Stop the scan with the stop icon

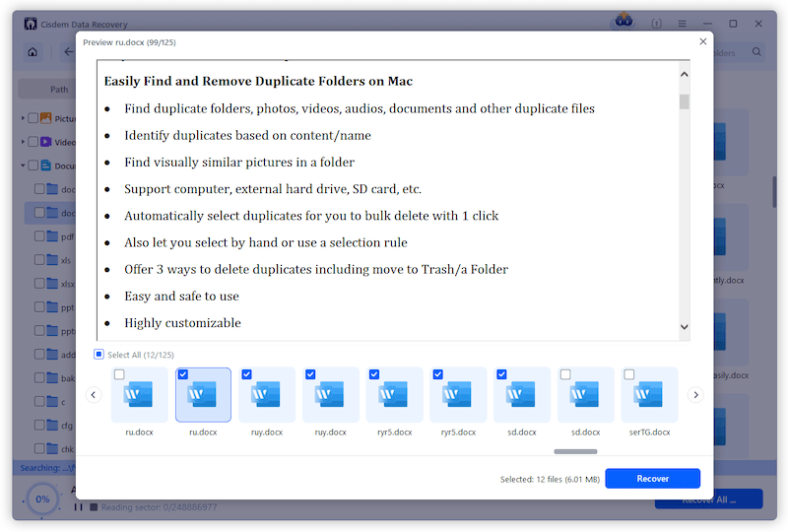pyautogui.click(x=94, y=507)
